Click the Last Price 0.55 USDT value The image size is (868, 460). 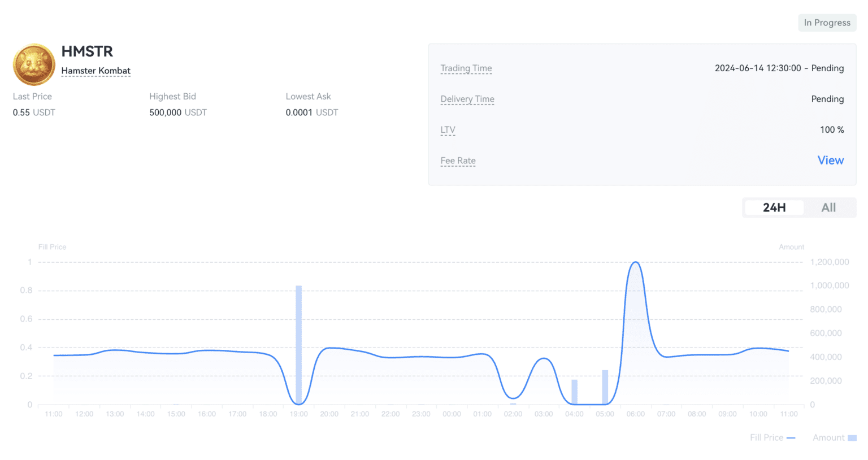point(34,112)
